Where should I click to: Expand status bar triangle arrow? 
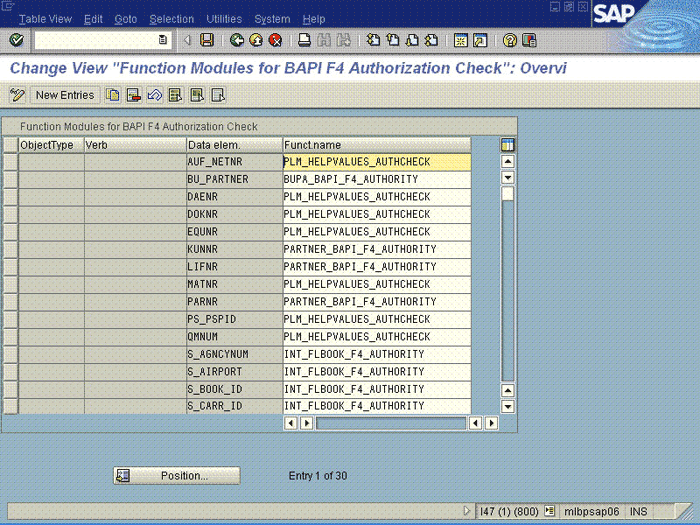coord(467,511)
